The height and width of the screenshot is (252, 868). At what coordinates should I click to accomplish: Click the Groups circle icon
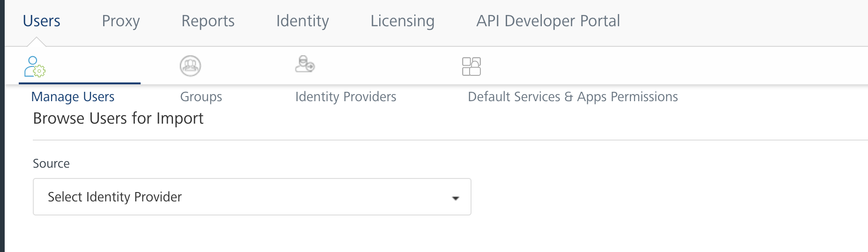coord(190,66)
